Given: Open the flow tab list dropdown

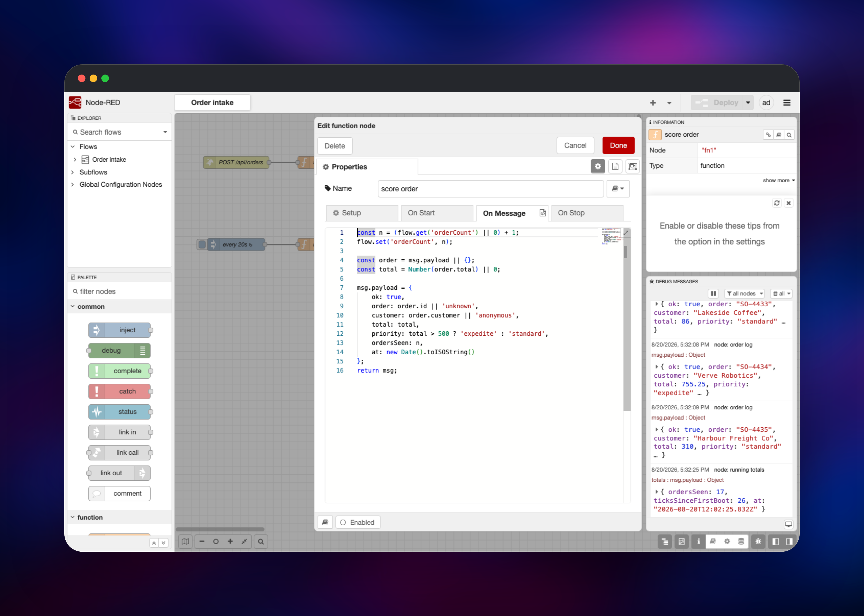Looking at the screenshot, I should click(x=669, y=103).
